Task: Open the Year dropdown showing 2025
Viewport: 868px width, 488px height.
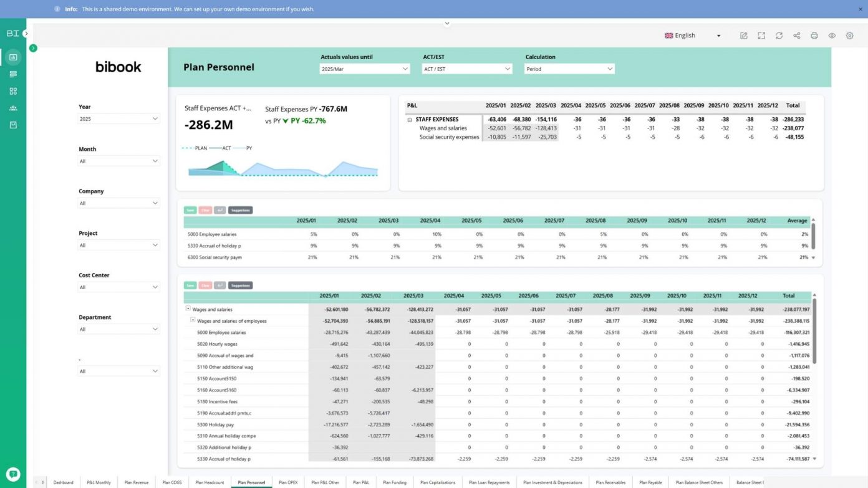Action: click(118, 118)
